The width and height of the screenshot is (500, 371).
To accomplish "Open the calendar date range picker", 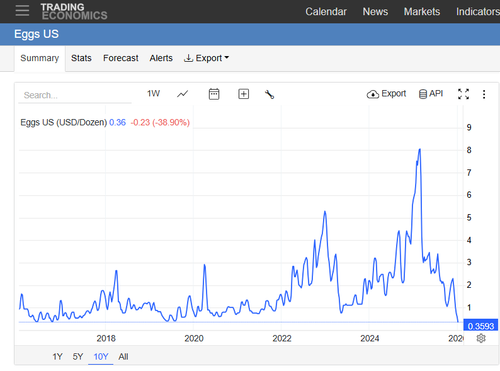I will click(214, 94).
